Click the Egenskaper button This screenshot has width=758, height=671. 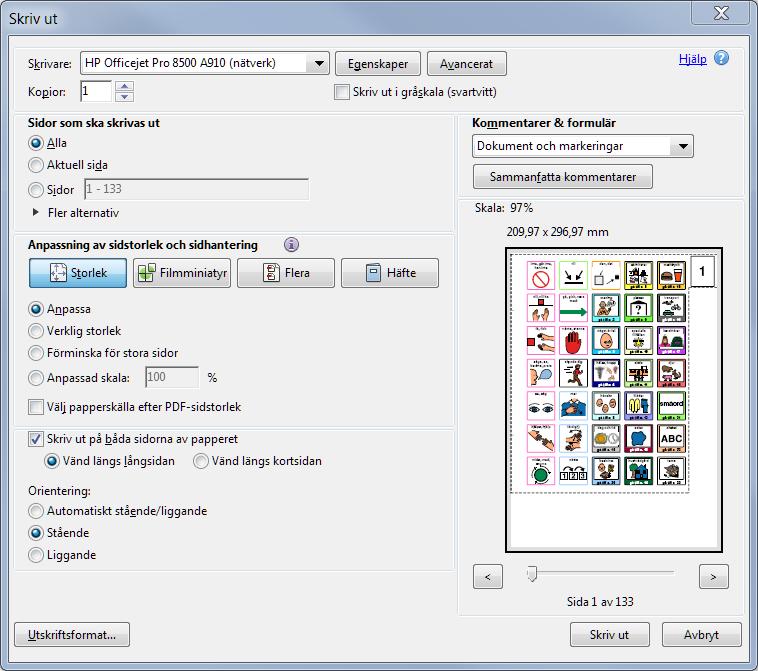378,64
